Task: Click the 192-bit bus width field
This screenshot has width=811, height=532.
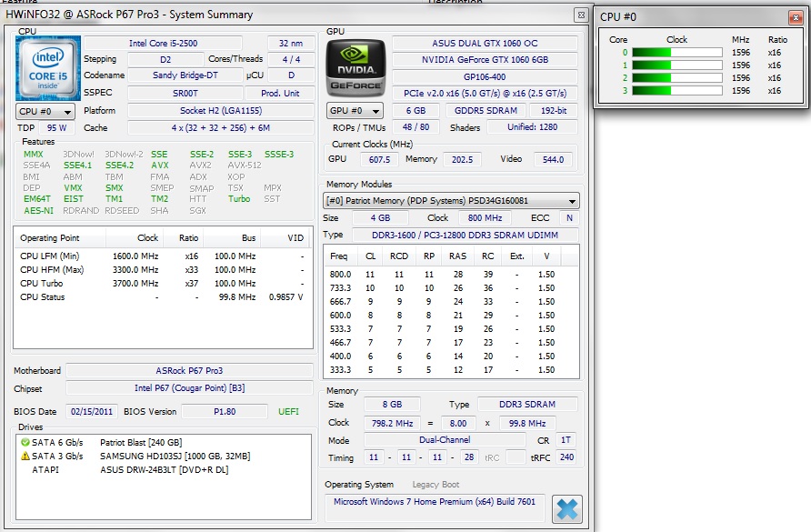Action: click(554, 111)
